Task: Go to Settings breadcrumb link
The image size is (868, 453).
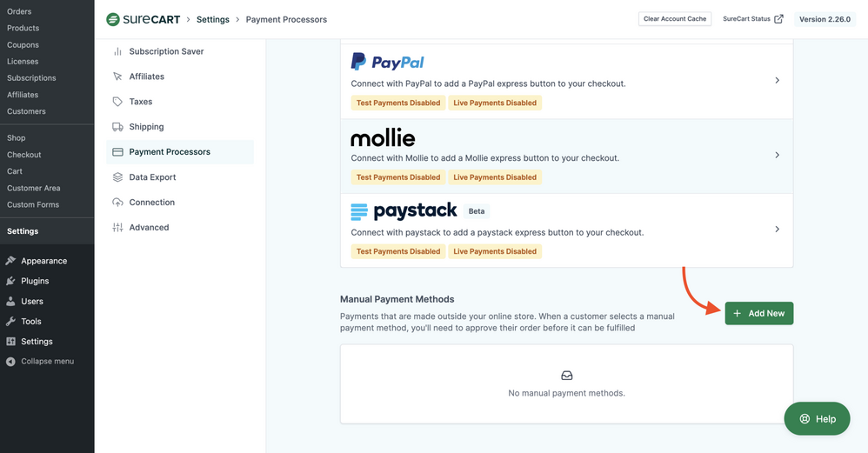Action: point(213,19)
